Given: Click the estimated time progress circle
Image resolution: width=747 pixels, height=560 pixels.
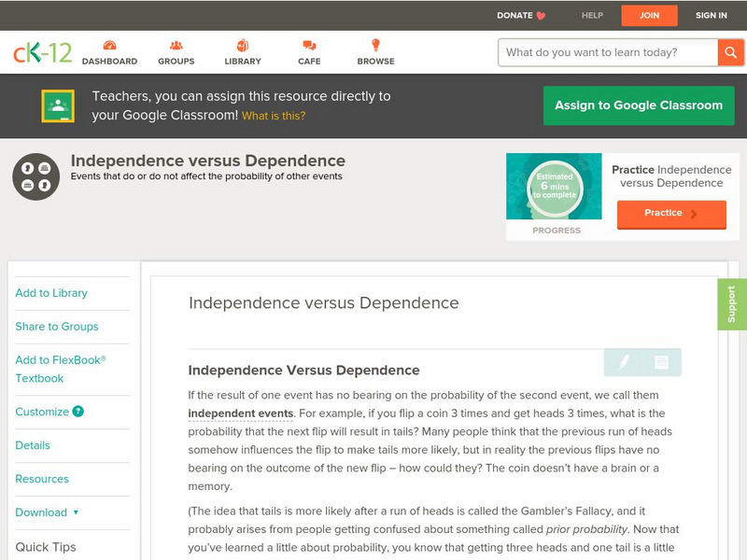Looking at the screenshot, I should tap(556, 188).
